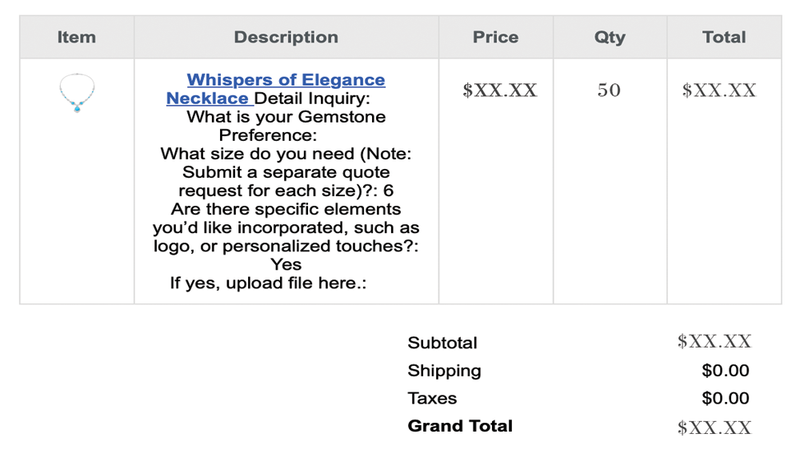Click the Total column header
The width and height of the screenshot is (800, 450).
click(724, 37)
